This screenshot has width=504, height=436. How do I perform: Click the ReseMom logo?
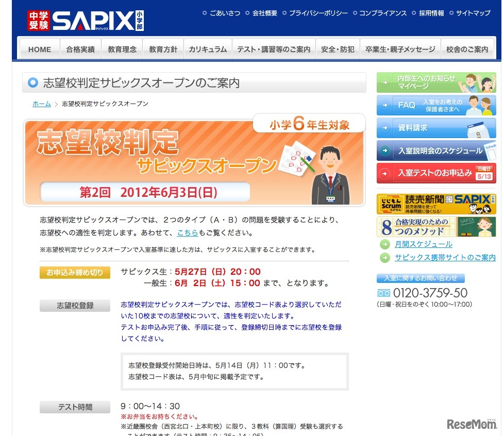click(x=472, y=424)
